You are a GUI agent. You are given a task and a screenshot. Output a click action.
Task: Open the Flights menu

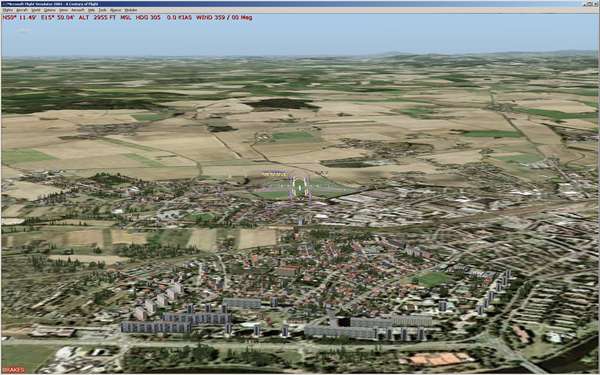[x=8, y=10]
